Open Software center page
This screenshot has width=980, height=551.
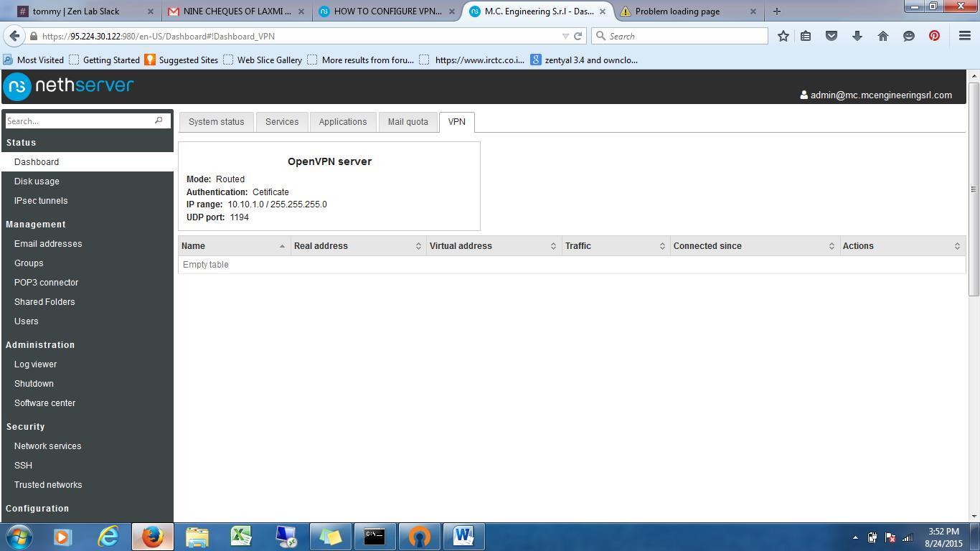[44, 403]
